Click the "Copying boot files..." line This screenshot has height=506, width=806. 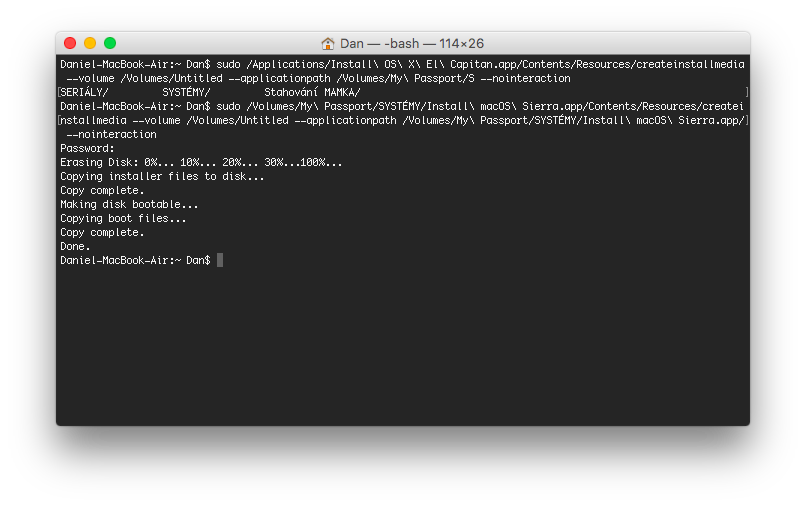[123, 218]
